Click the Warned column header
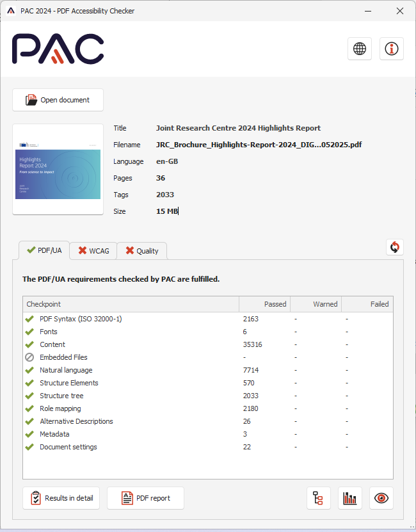Image resolution: width=416 pixels, height=532 pixels. pos(316,304)
